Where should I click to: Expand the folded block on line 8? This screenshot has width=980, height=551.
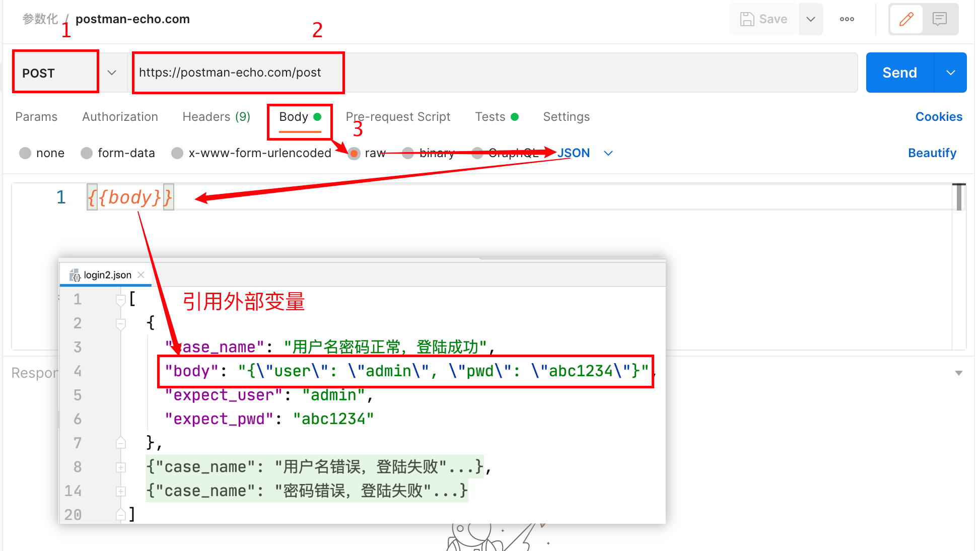(121, 467)
